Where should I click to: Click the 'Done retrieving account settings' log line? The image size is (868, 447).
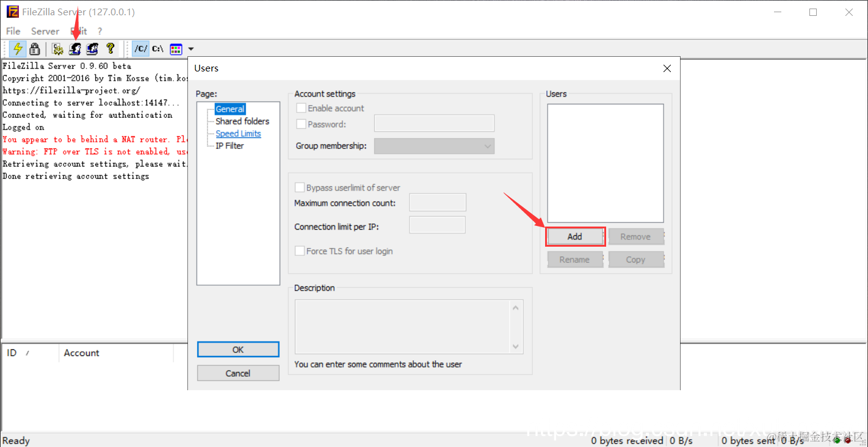[x=76, y=176]
